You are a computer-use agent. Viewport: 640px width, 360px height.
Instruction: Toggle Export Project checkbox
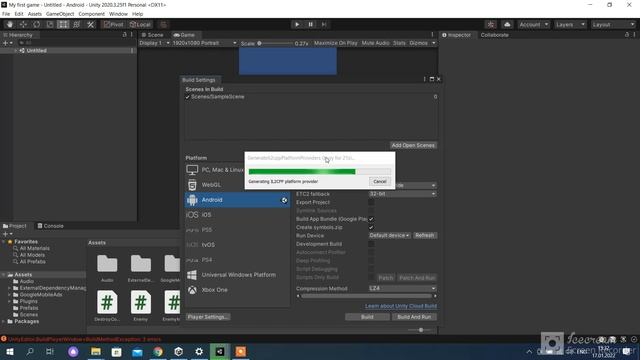[371, 202]
